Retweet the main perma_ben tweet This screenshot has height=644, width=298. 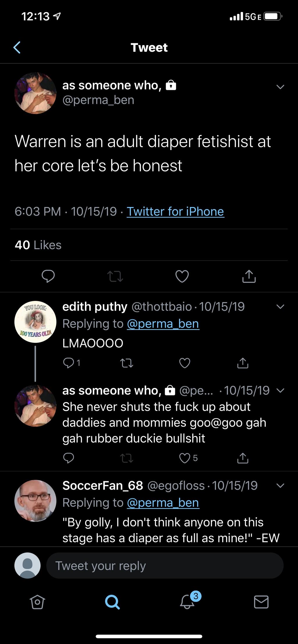pyautogui.click(x=115, y=276)
